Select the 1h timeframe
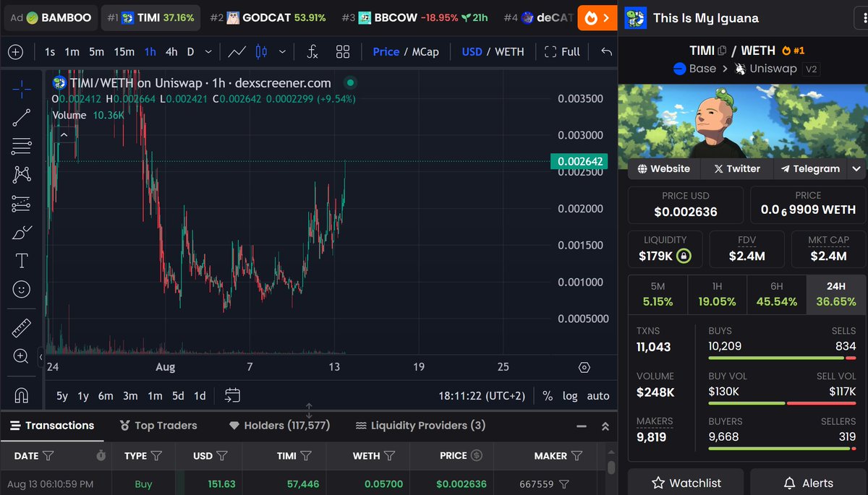 (150, 52)
